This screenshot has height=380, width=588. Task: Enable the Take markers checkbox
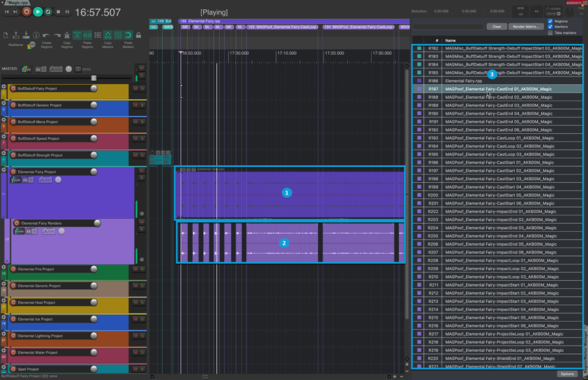pyautogui.click(x=550, y=33)
